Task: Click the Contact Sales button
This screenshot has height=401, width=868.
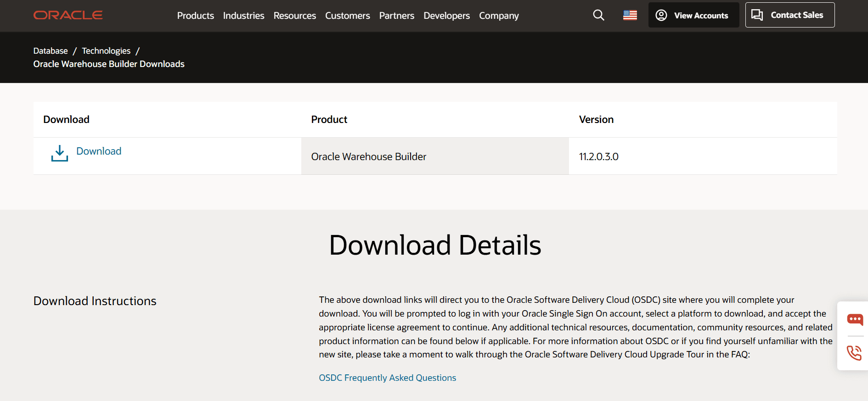Action: pyautogui.click(x=789, y=15)
